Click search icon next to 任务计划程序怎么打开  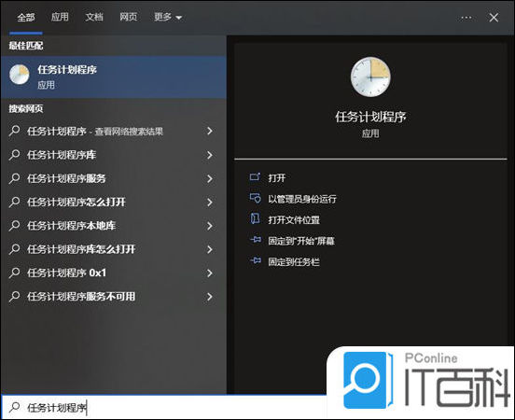14,203
